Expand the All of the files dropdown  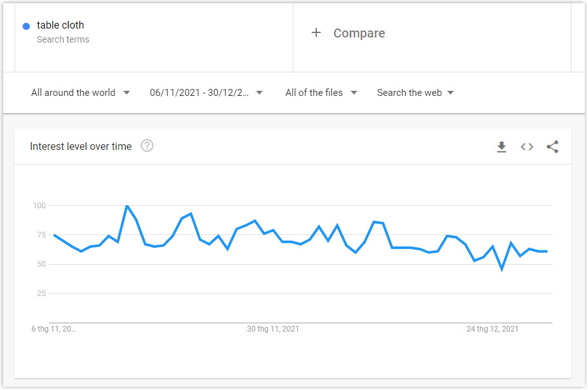[321, 93]
